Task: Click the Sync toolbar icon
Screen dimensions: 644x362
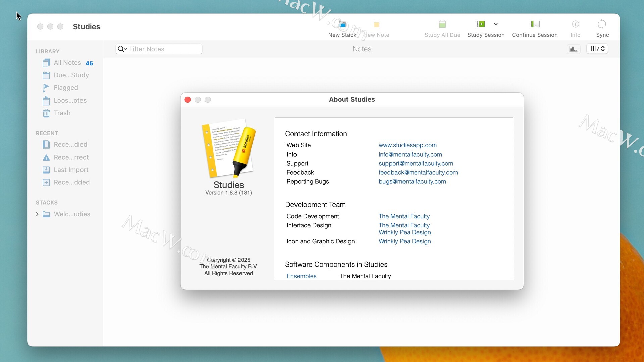Action: click(x=602, y=24)
